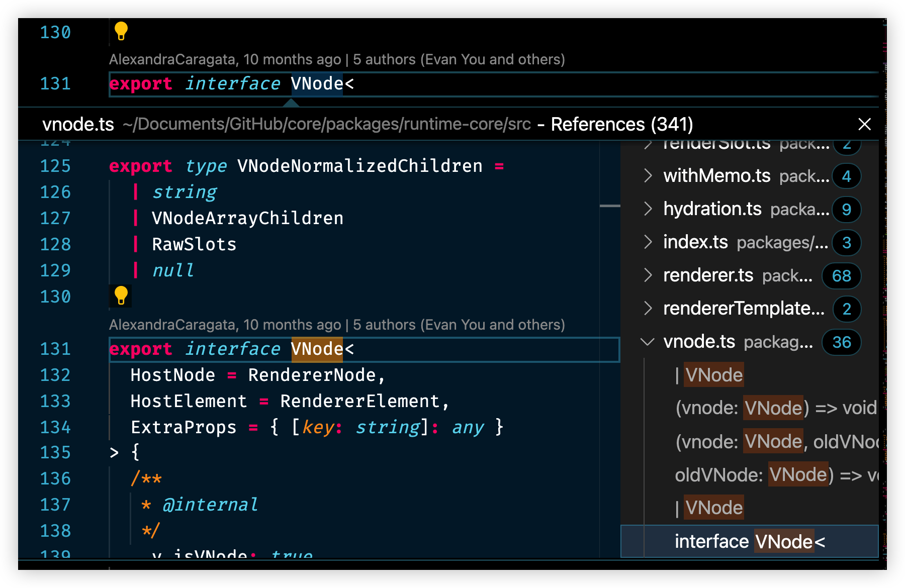This screenshot has width=905, height=588.
Task: Click the author CodeLens inside peek editor
Action: click(x=336, y=325)
